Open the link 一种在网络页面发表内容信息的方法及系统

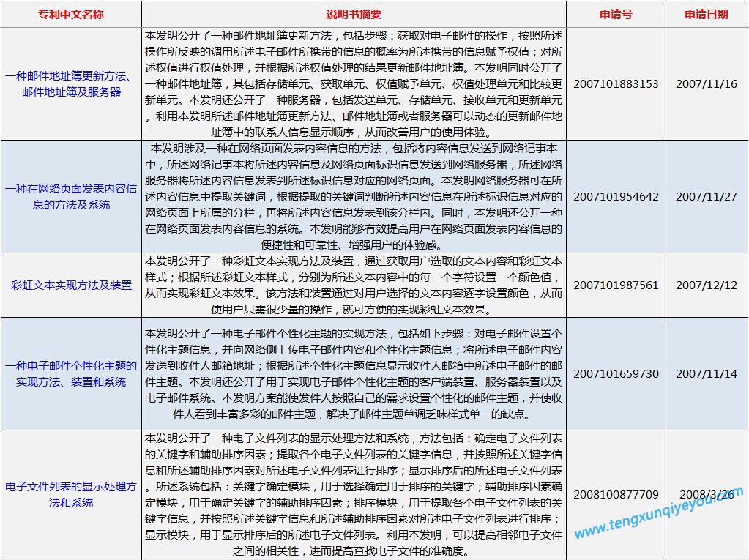tap(71, 197)
